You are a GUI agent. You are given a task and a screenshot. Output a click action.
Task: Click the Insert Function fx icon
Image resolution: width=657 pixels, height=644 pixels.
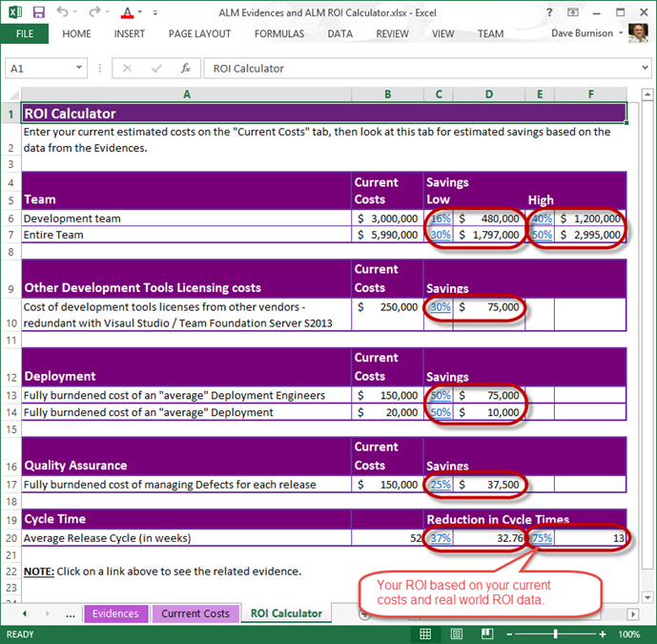pyautogui.click(x=186, y=69)
